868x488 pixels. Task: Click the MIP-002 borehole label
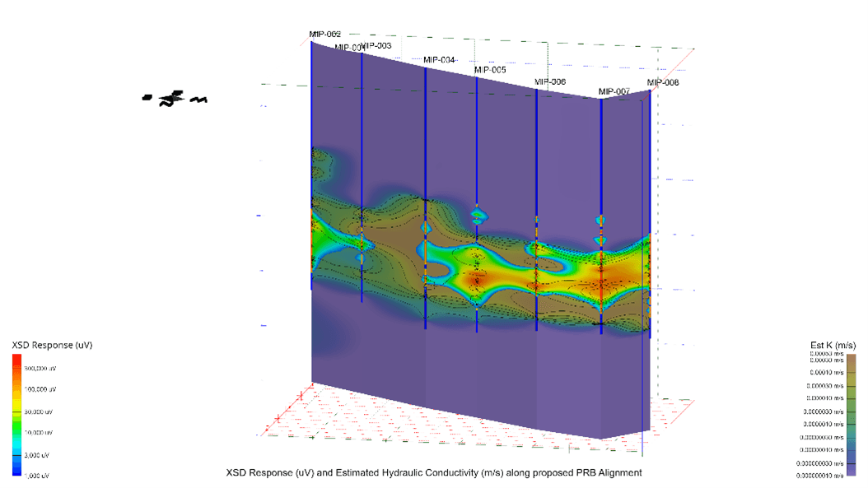click(x=324, y=34)
